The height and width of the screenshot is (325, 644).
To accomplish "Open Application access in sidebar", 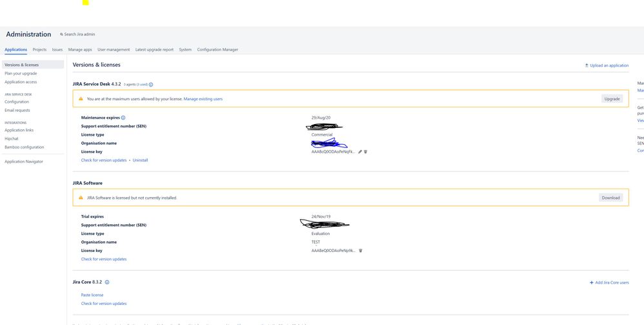I will click(21, 82).
